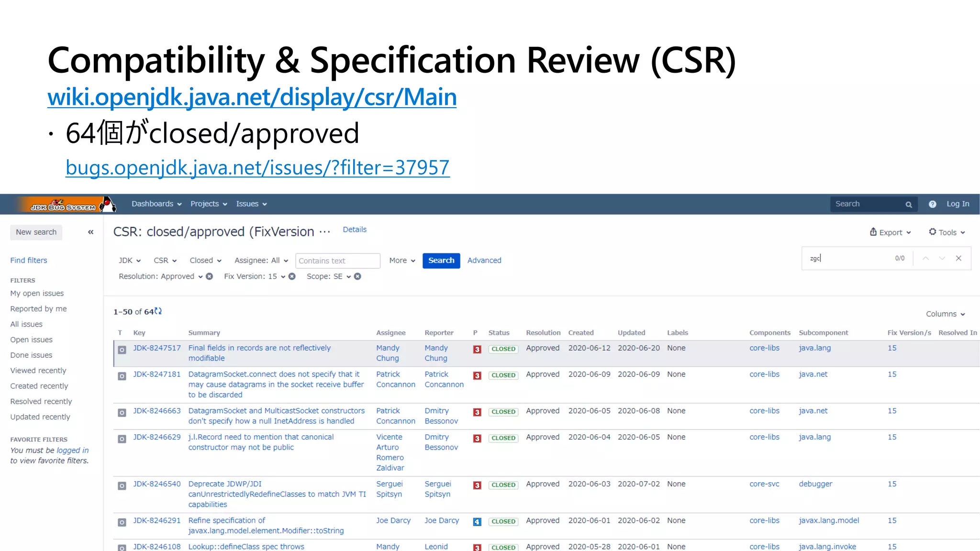
Task: Open Find filters in sidebar
Action: (x=29, y=261)
